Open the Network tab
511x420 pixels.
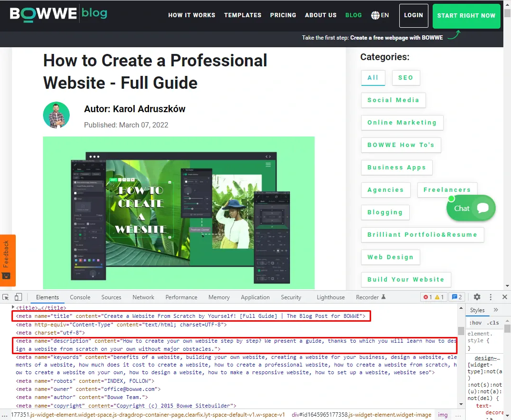tap(143, 297)
